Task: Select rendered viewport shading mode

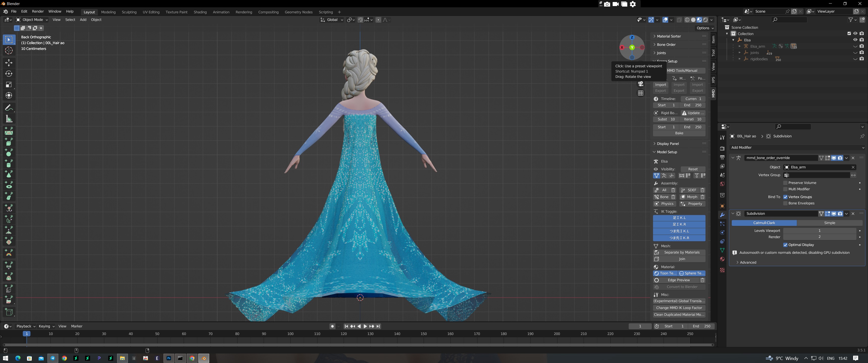Action: [x=706, y=20]
